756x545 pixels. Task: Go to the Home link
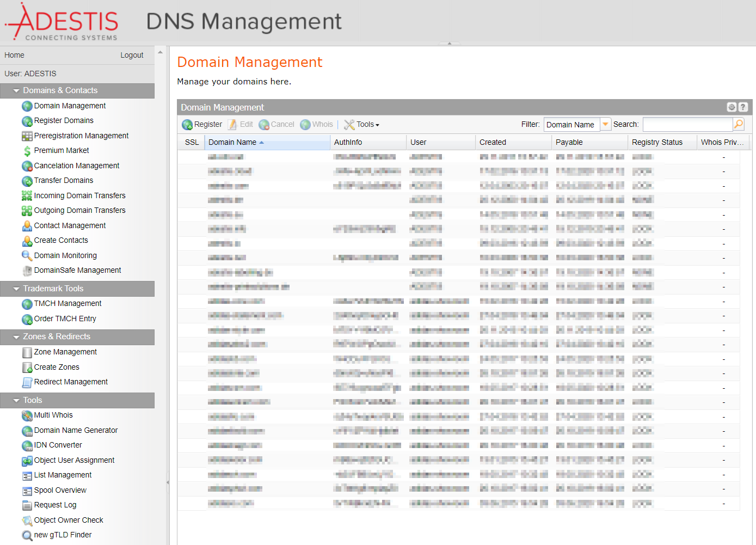pos(14,55)
